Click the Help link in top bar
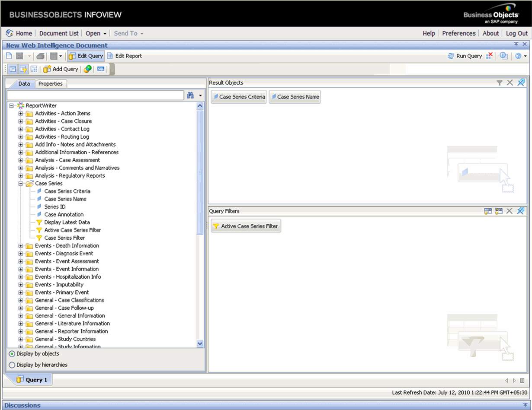The width and height of the screenshot is (532, 410). (429, 33)
